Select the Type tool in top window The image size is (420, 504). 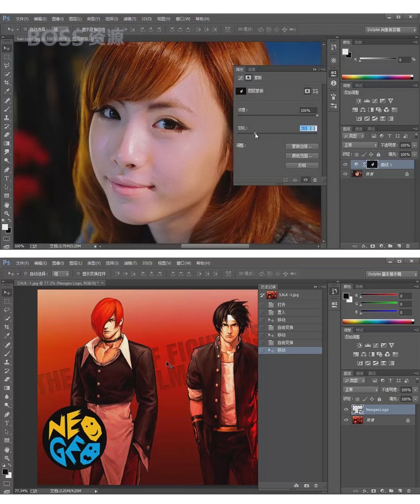tap(6, 178)
